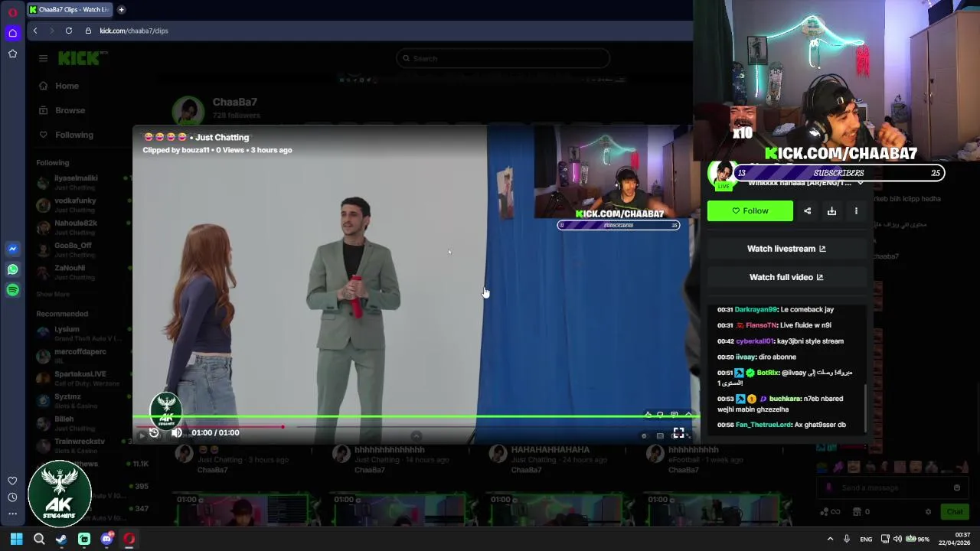The image size is (980, 551).
Task: Open Watch full video link
Action: coord(786,277)
